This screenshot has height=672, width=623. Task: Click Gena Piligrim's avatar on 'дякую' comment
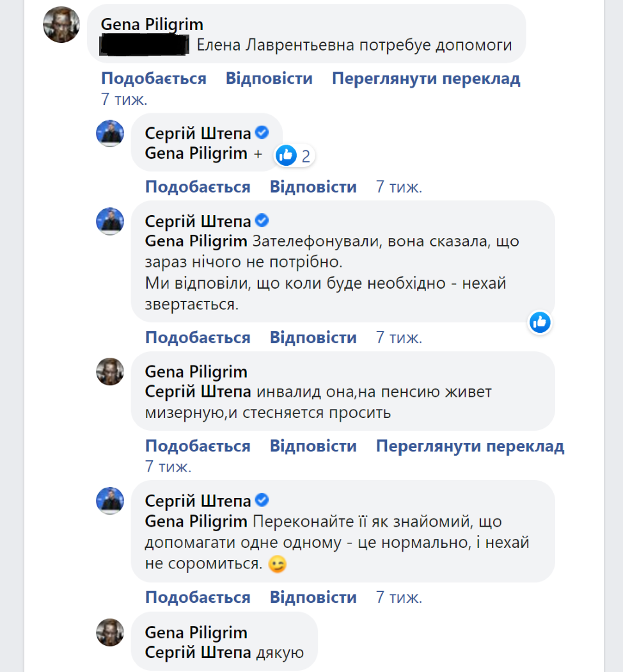click(x=109, y=632)
